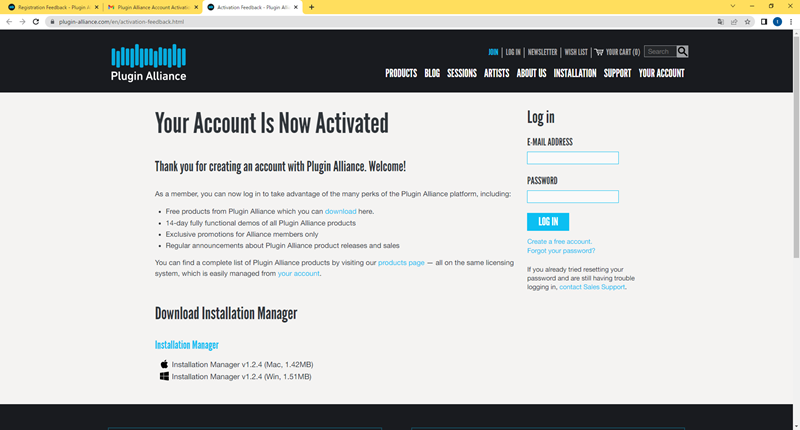Click the your account text link
This screenshot has width=800, height=430.
coord(298,273)
